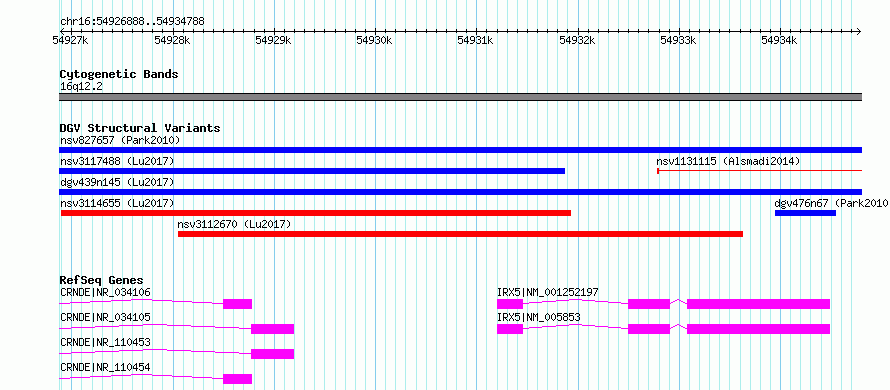Screen dimensions: 890x390
Task: Open the CRNDE|NR_034105 gene label
Action: click(105, 317)
